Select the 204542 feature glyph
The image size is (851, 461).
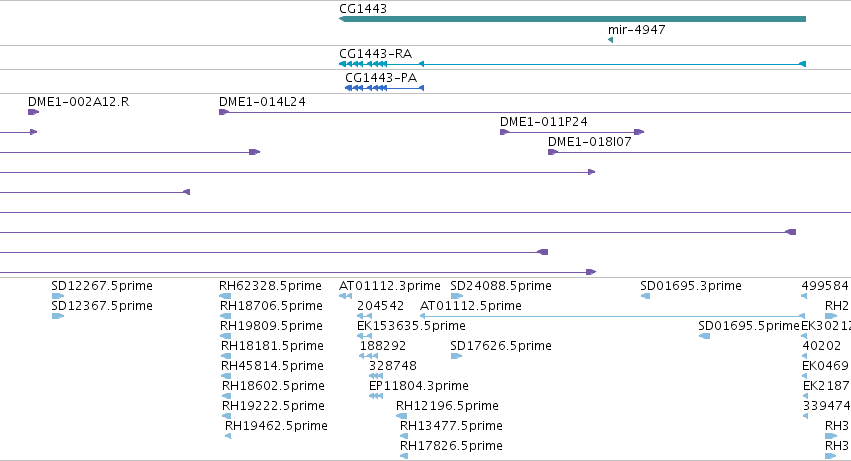tap(365, 316)
